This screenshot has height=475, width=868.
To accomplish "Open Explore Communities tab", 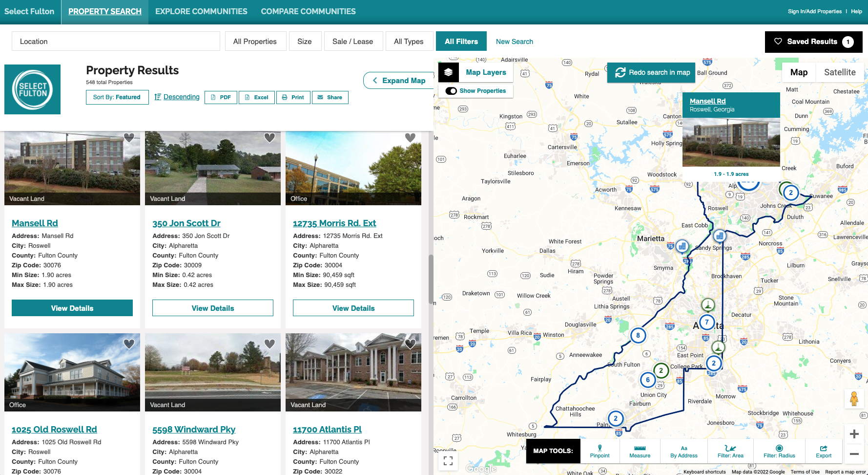I will [201, 11].
